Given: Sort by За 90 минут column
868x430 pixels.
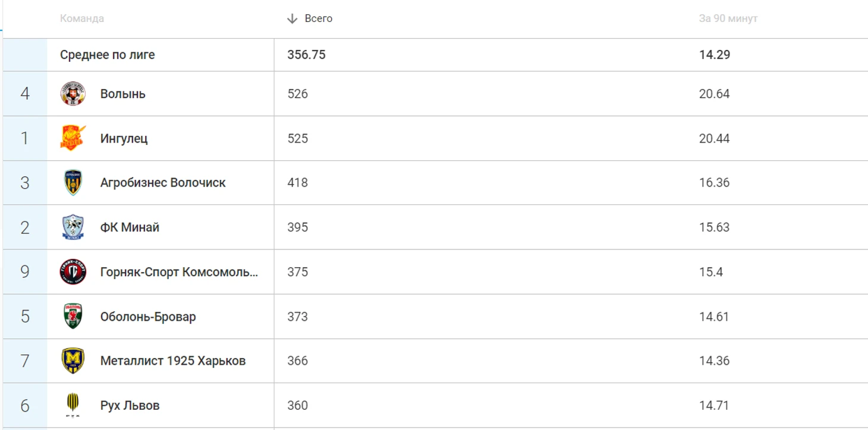Looking at the screenshot, I should coord(728,18).
